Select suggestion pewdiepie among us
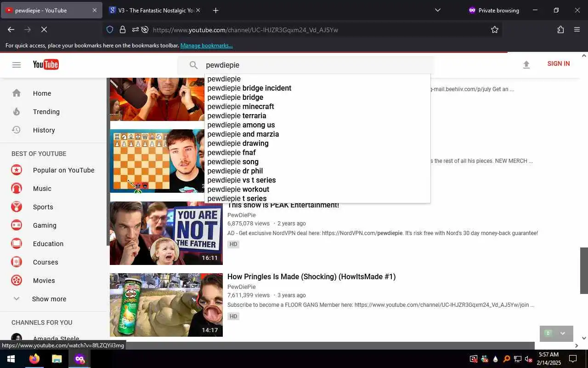 [317, 125]
